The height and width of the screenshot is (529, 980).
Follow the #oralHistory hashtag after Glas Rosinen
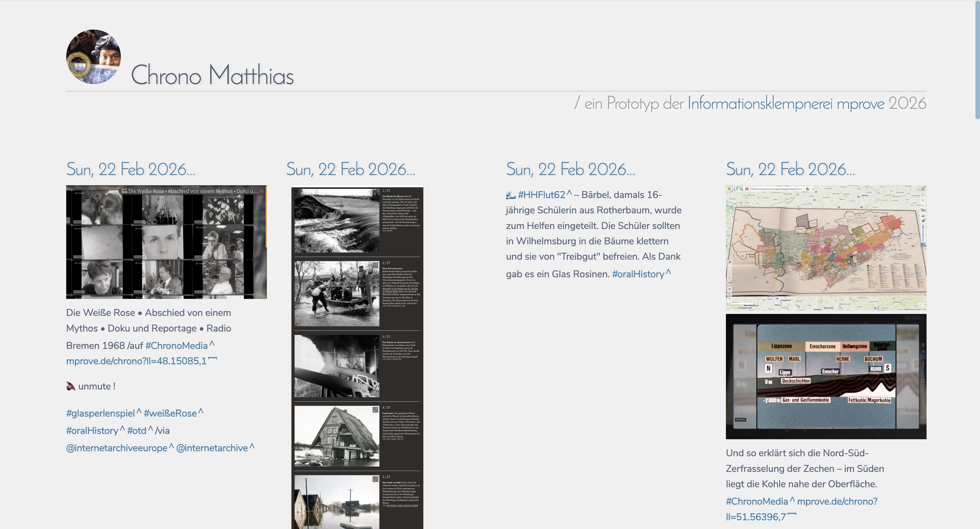click(x=641, y=274)
